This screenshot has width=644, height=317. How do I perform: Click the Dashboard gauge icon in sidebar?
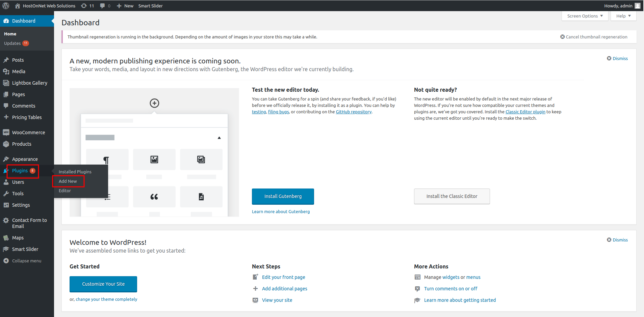click(x=6, y=21)
